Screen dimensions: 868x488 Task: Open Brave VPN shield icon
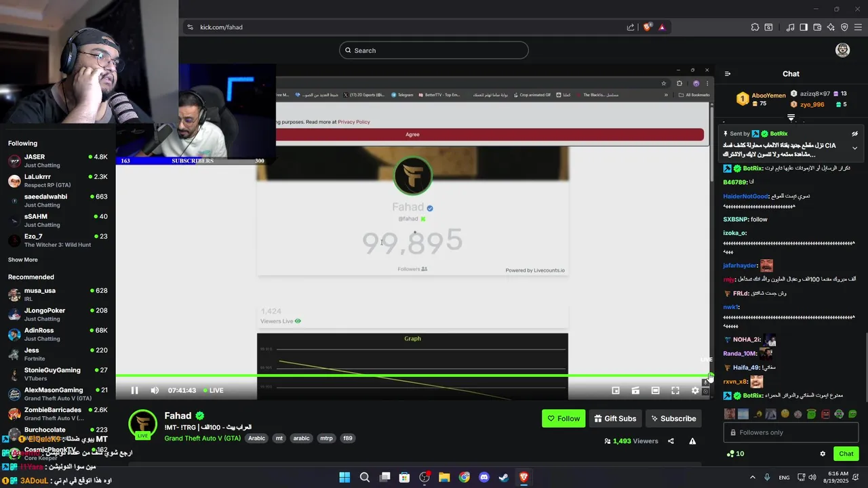click(844, 27)
